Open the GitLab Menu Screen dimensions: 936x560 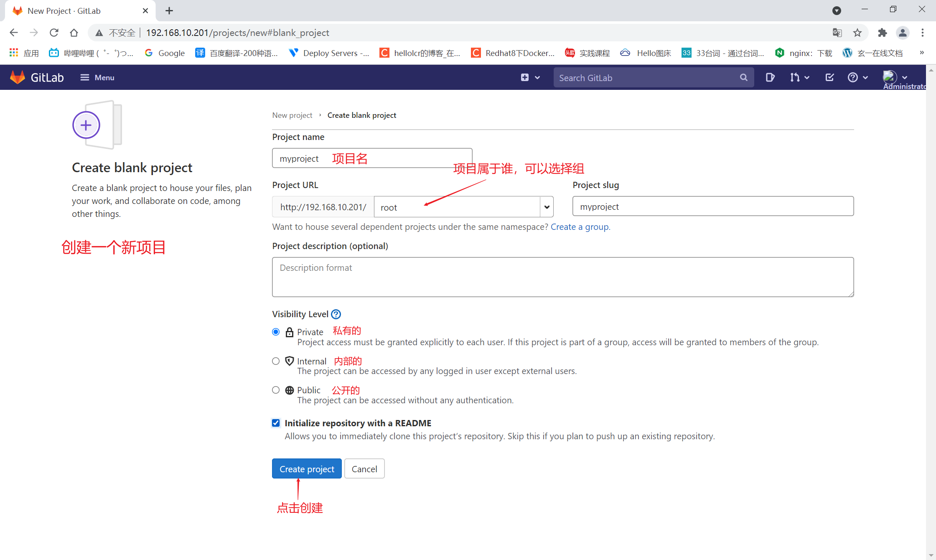pos(97,77)
